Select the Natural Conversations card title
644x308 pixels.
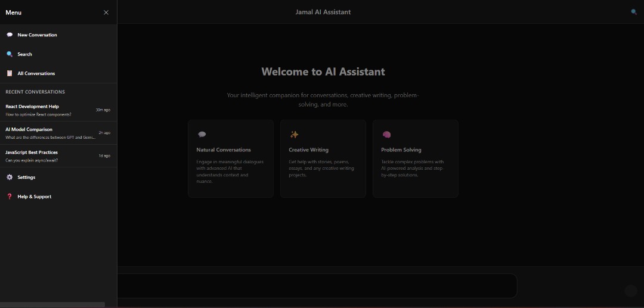(224, 150)
